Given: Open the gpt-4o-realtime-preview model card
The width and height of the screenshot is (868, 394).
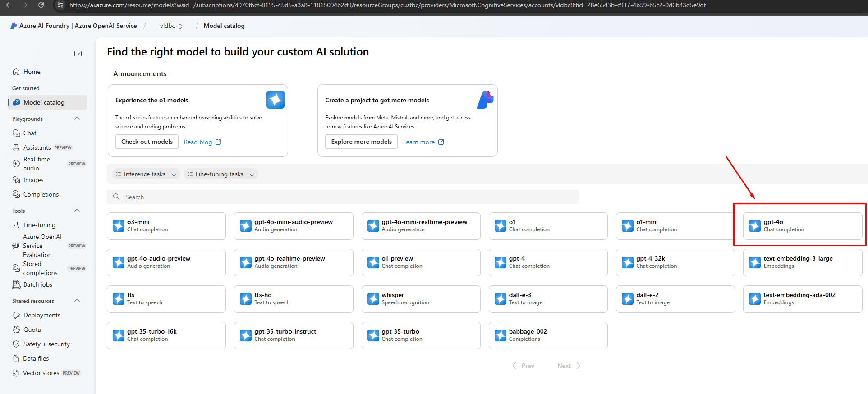Looking at the screenshot, I should (294, 262).
